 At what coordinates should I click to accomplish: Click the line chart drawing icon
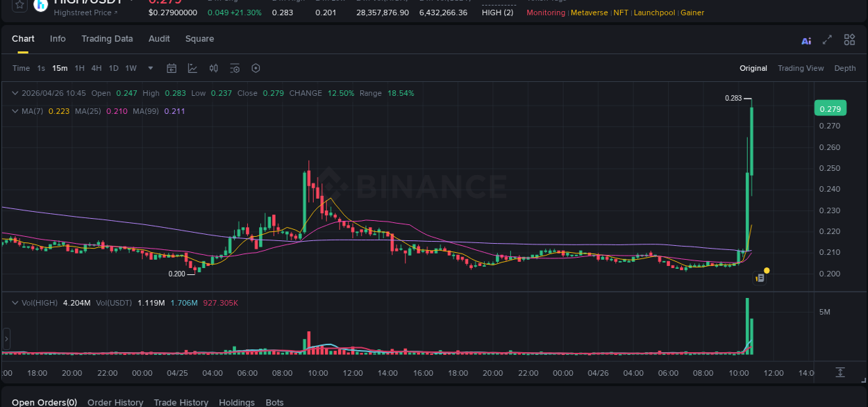[x=192, y=68]
